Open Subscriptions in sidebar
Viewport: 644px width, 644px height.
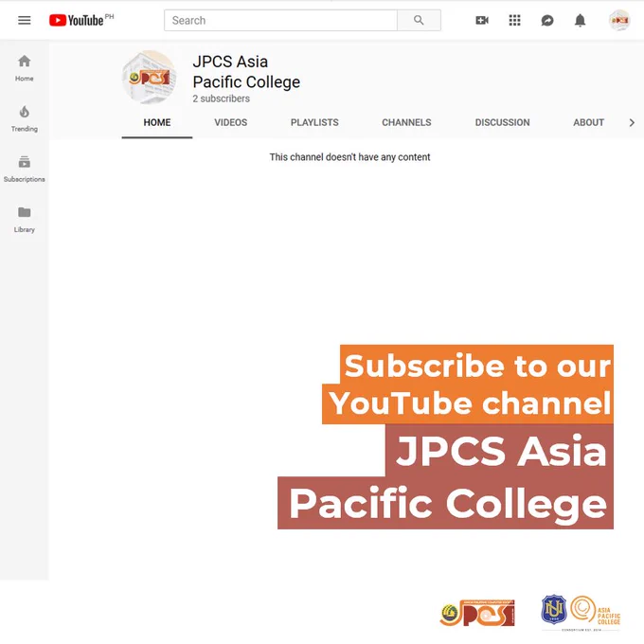point(25,170)
